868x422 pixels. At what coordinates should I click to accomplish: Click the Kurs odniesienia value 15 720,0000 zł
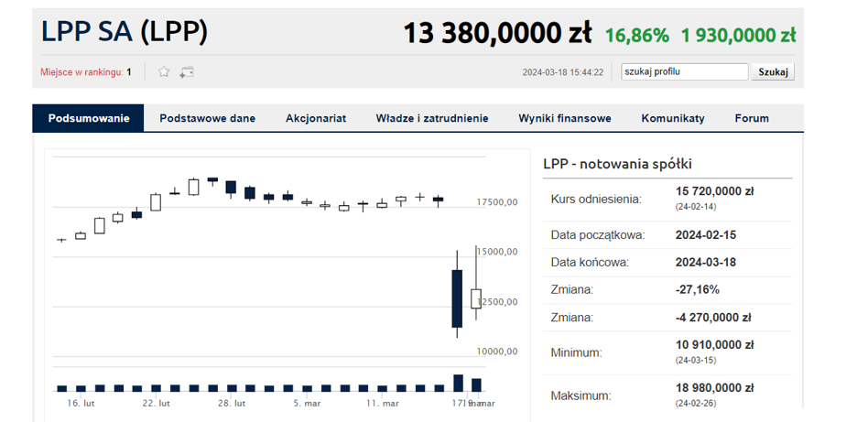pos(715,191)
